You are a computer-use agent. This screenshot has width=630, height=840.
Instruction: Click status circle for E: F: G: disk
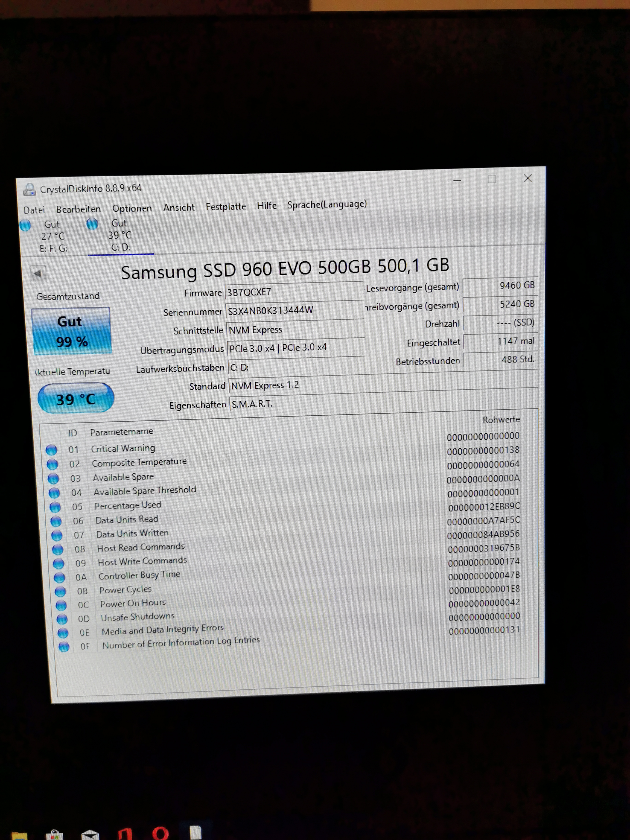click(25, 226)
